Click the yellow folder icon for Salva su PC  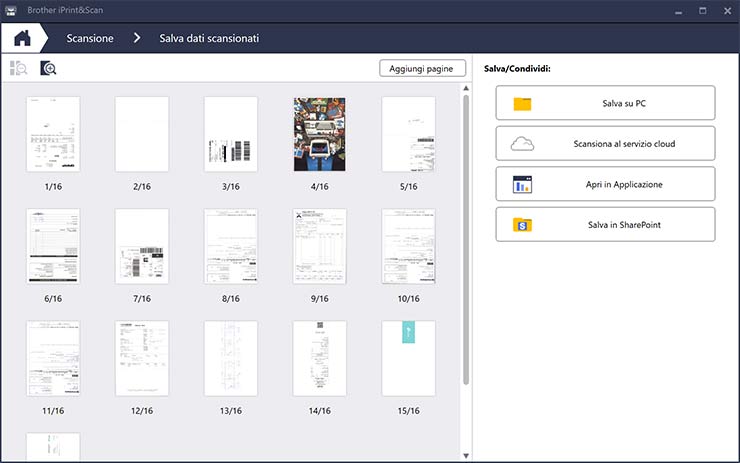(522, 103)
